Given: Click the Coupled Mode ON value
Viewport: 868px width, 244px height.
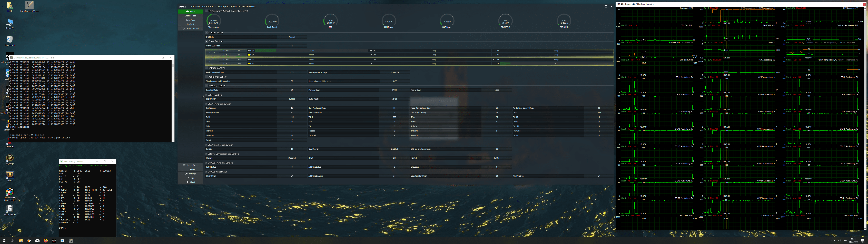Looking at the screenshot, I should point(292,90).
